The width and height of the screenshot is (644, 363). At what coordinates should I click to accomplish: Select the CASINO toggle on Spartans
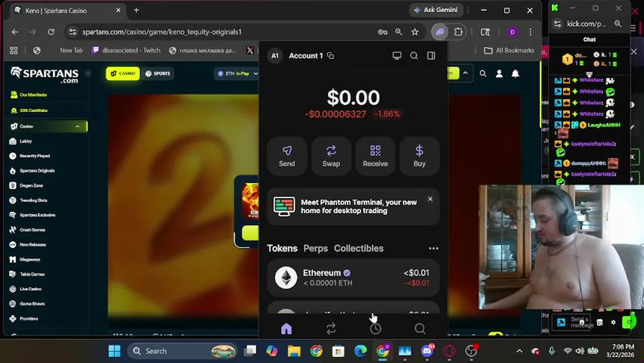[x=123, y=74]
